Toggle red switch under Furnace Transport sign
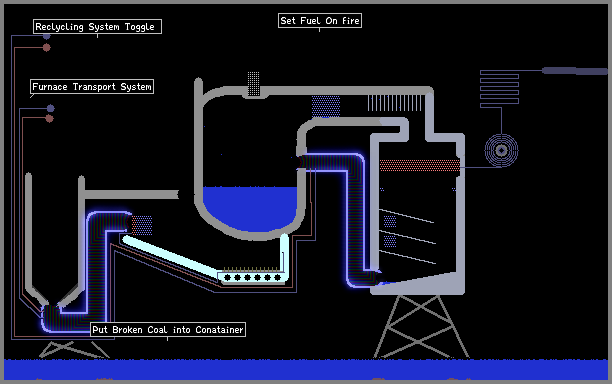The height and width of the screenshot is (384, 612). [49, 119]
